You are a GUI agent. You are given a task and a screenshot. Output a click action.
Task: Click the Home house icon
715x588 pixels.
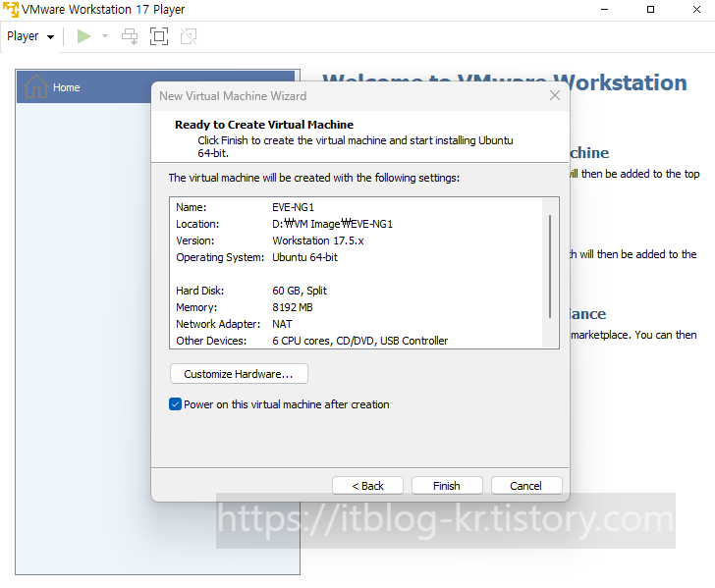click(36, 86)
